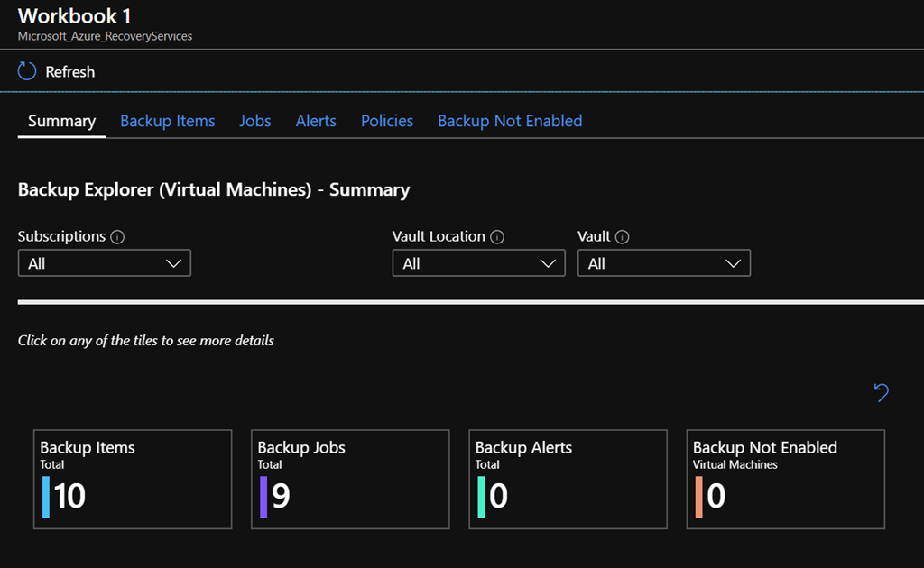This screenshot has height=568, width=924.
Task: Open the Backup Not Enabled tab
Action: (510, 121)
